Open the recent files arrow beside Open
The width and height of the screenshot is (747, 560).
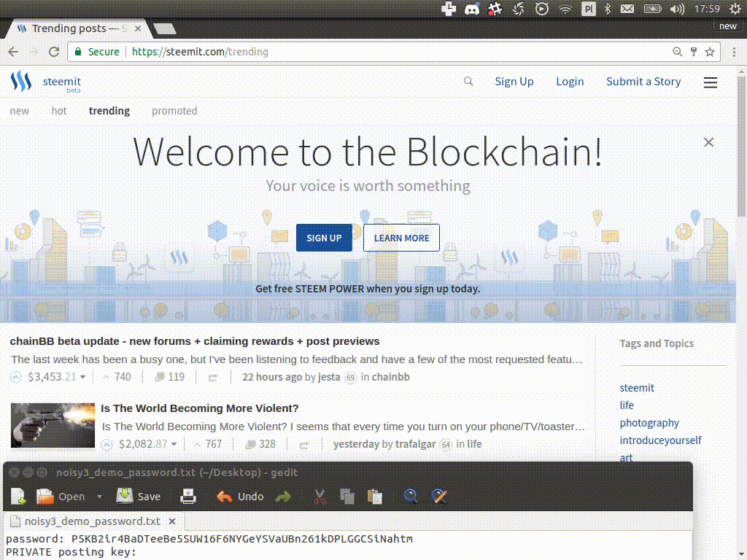[x=99, y=497]
